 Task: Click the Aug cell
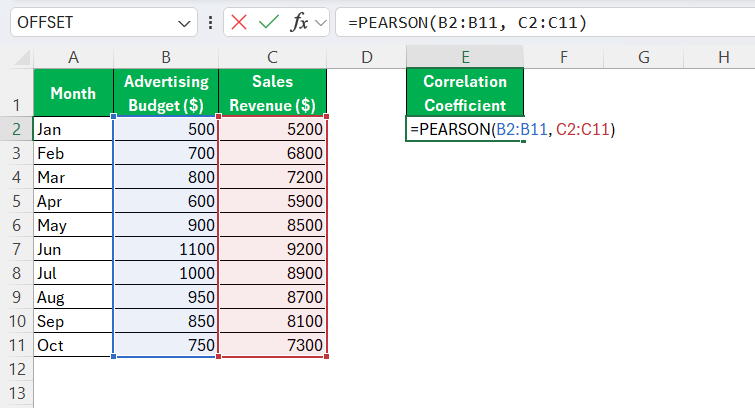(73, 297)
